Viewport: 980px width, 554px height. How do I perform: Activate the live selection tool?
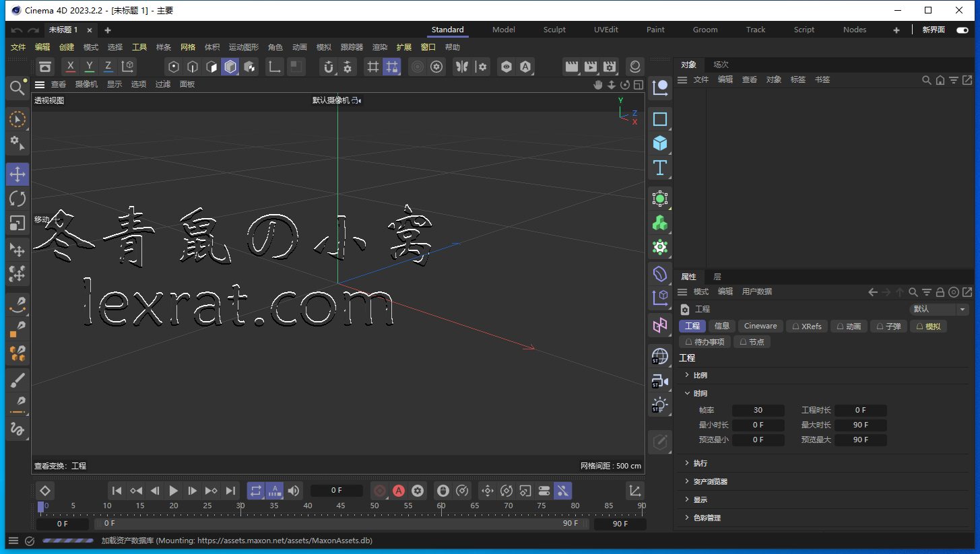(18, 119)
